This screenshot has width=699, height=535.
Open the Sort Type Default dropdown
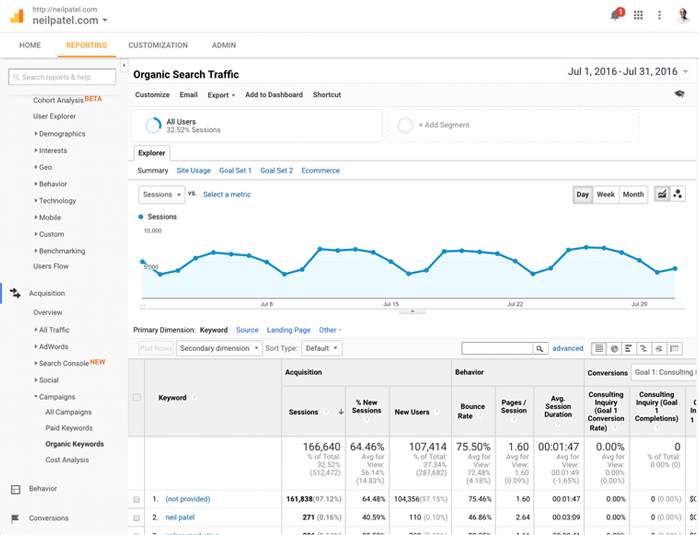322,348
